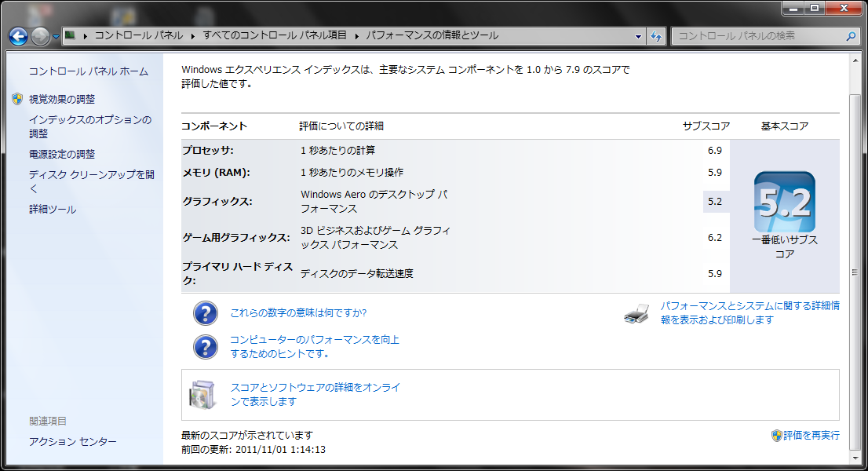
Task: Click the Back navigation arrow button
Action: click(x=18, y=37)
